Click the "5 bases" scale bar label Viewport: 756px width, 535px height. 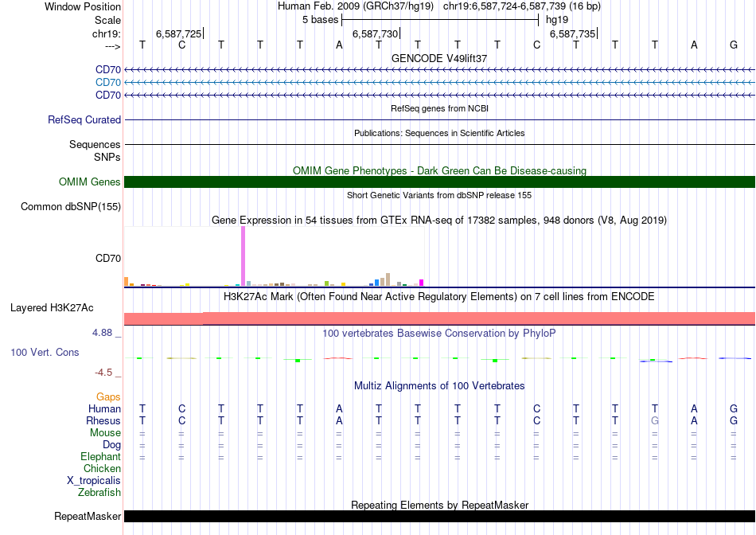[320, 20]
